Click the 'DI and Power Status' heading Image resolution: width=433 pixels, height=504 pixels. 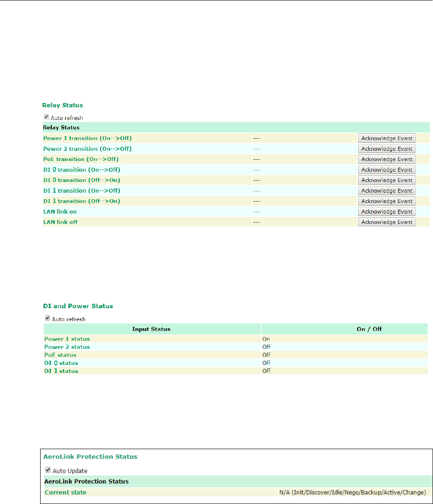pos(78,306)
